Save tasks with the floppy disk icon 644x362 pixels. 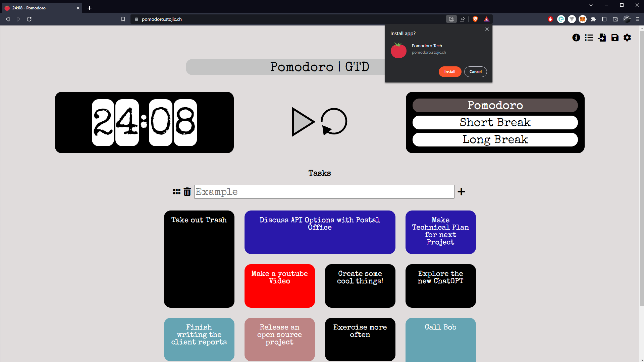pyautogui.click(x=614, y=38)
